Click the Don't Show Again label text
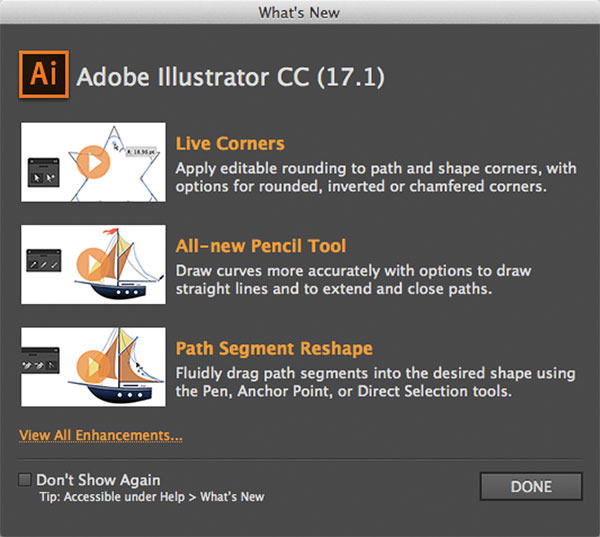 pyautogui.click(x=98, y=480)
